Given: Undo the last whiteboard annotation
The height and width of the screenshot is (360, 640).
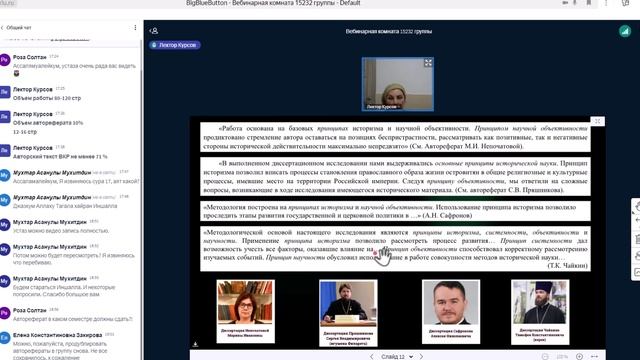Looking at the screenshot, I should point(637,221).
